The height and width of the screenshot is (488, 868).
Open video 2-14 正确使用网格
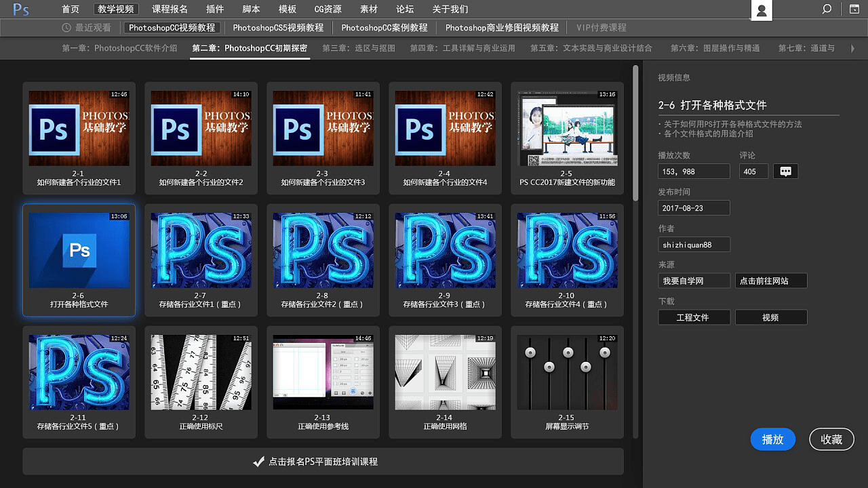(445, 382)
